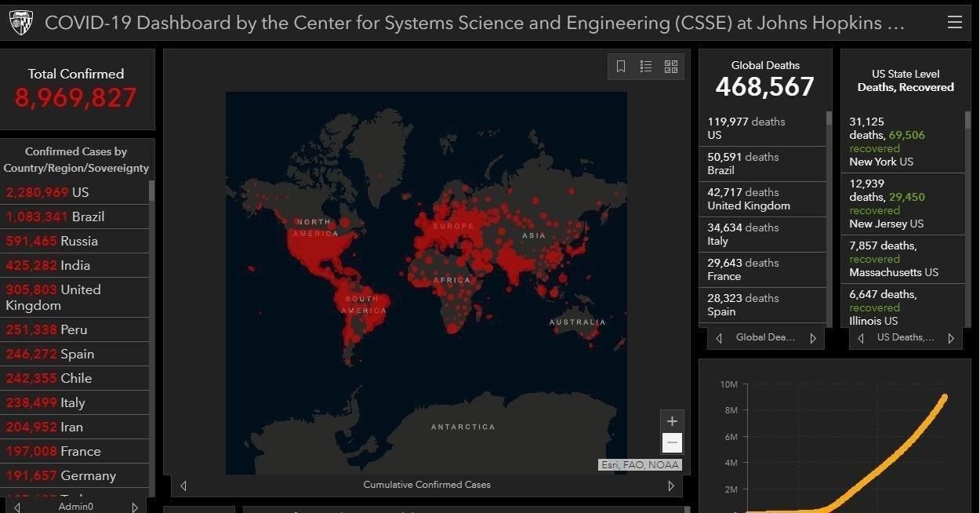Show next tab after Admin0 list
The height and width of the screenshot is (513, 980).
(x=135, y=507)
